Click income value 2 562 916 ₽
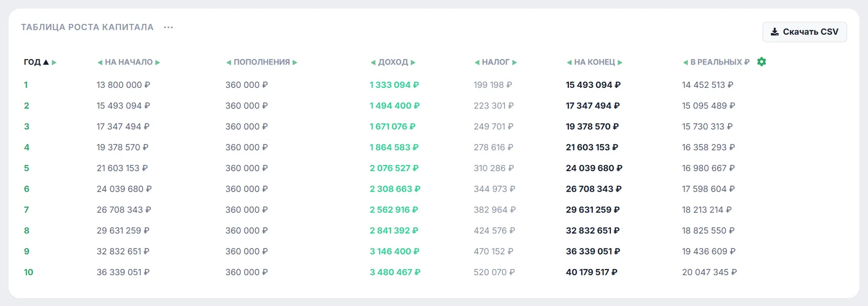The width and height of the screenshot is (868, 306). 394,210
